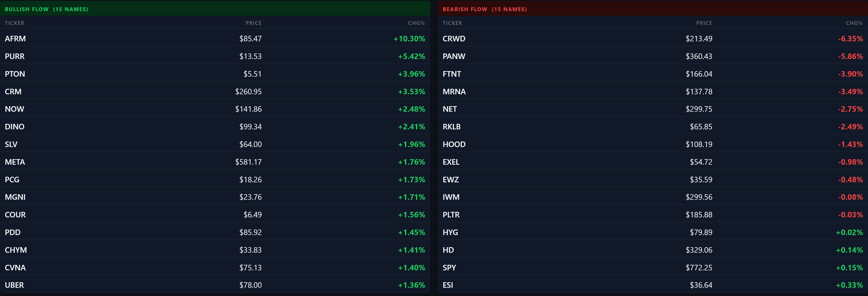This screenshot has width=868, height=296.
Task: Open the ESI ticker
Action: (x=448, y=285)
